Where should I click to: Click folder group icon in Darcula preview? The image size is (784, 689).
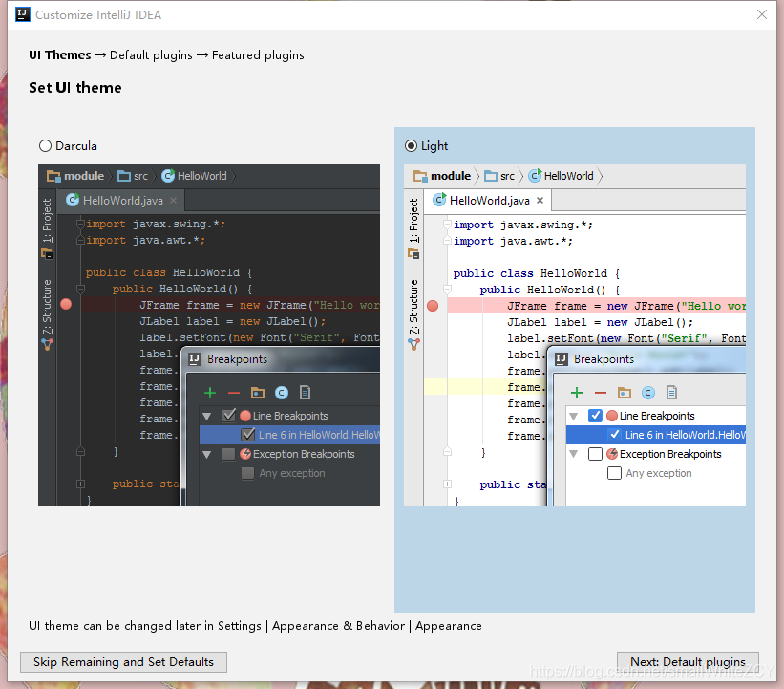(258, 393)
